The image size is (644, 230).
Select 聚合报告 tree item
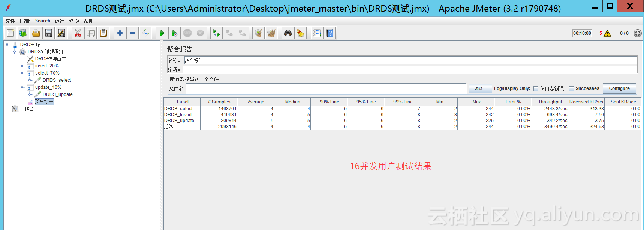pyautogui.click(x=44, y=102)
